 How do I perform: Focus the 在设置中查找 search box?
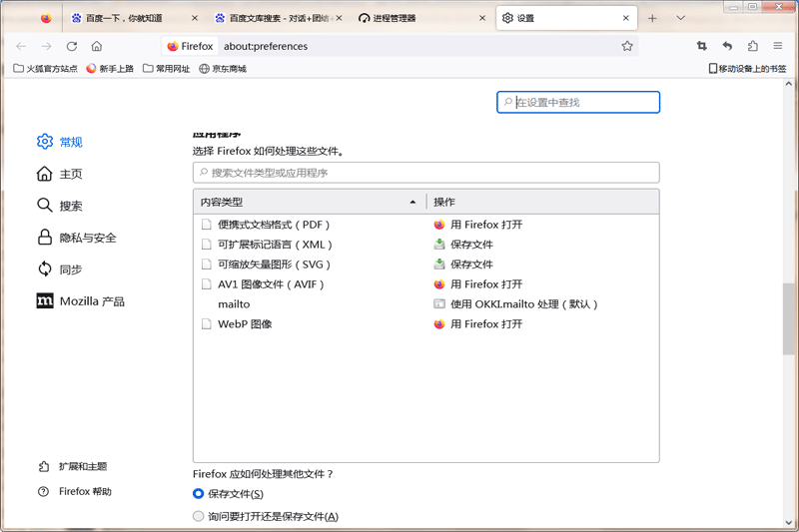[578, 103]
